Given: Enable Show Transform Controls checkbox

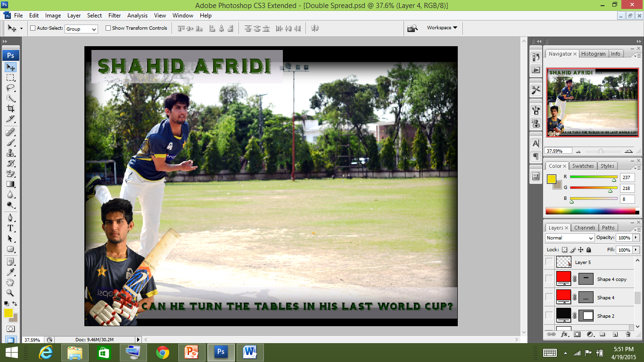Looking at the screenshot, I should pyautogui.click(x=108, y=28).
